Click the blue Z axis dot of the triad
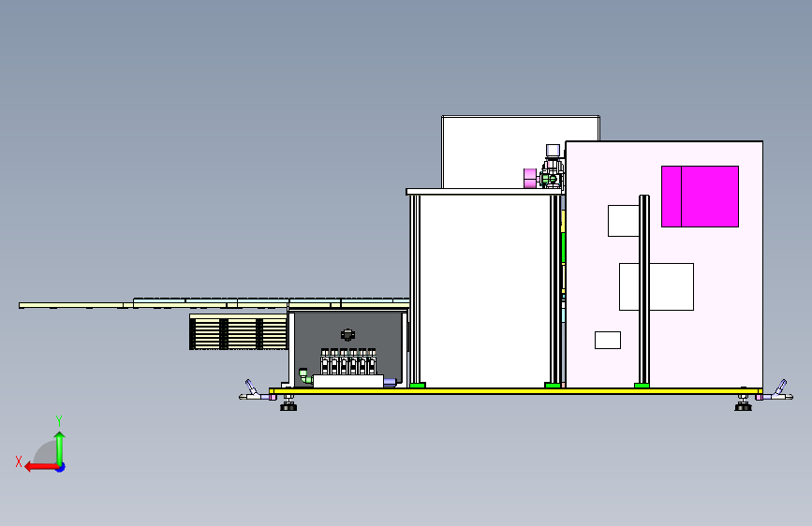The height and width of the screenshot is (526, 812). pos(61,467)
